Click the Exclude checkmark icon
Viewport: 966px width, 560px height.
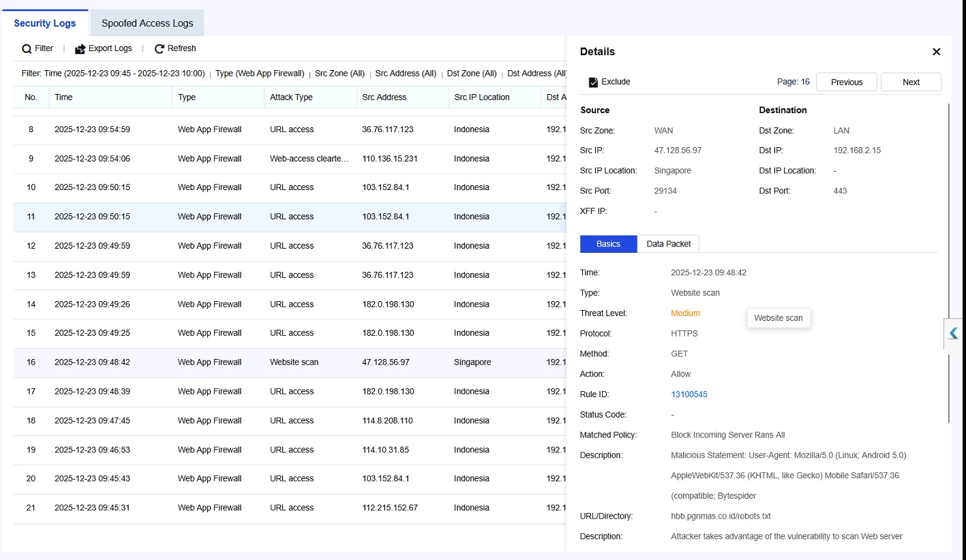[593, 82]
